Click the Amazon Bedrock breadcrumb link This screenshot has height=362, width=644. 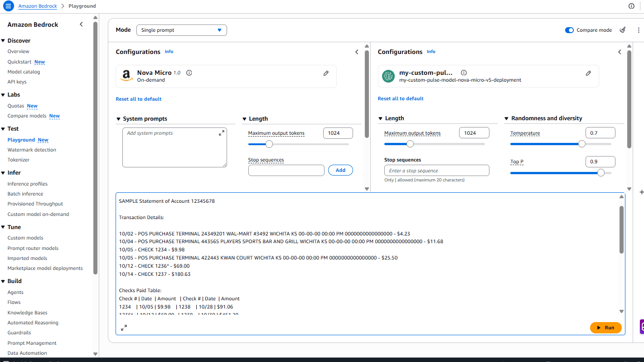click(38, 6)
